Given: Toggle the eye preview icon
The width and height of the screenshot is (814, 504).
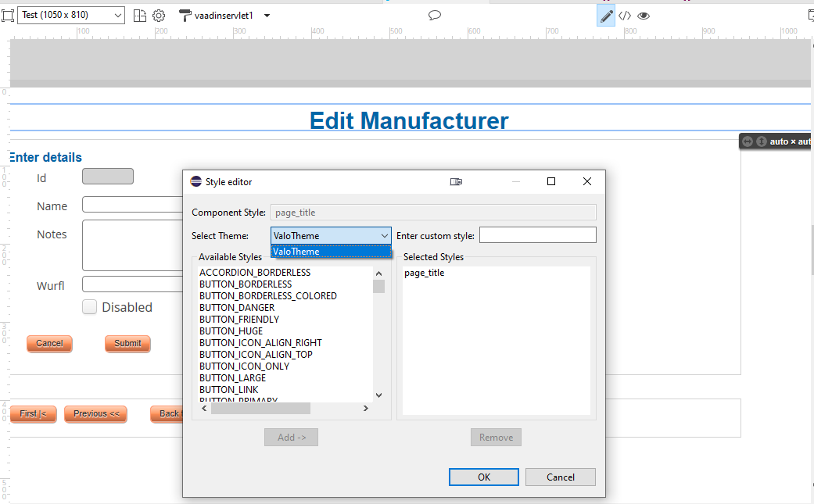Looking at the screenshot, I should click(x=644, y=16).
